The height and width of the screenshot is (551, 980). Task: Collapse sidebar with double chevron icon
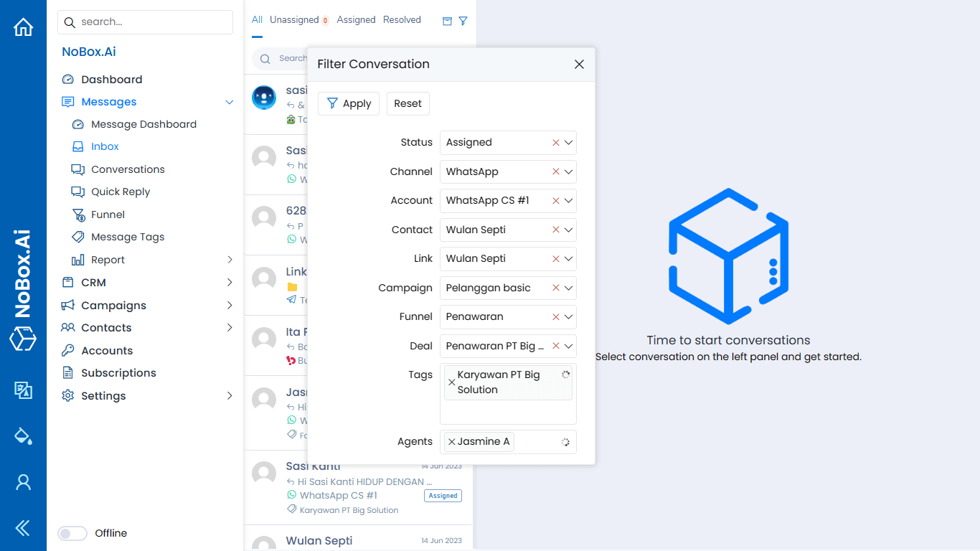point(23,529)
